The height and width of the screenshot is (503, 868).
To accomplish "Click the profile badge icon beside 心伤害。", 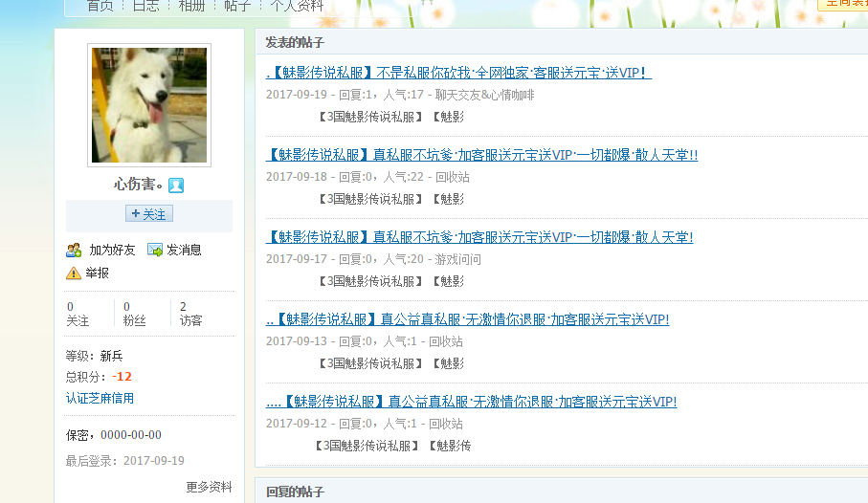I will click(x=176, y=185).
